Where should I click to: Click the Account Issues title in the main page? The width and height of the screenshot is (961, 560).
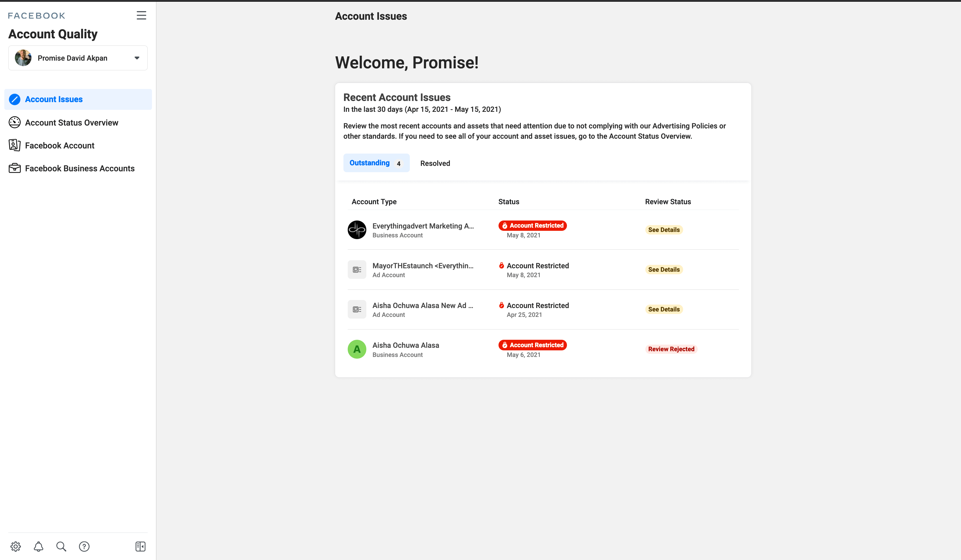tap(371, 16)
